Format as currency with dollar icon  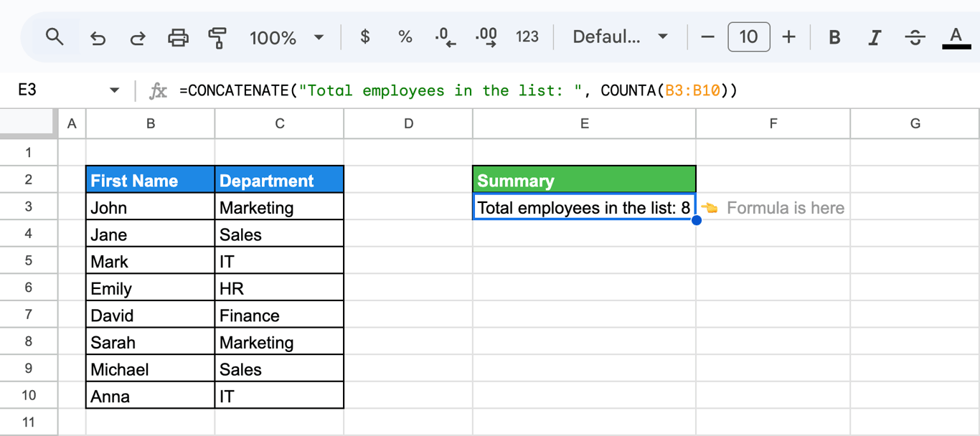click(x=365, y=37)
